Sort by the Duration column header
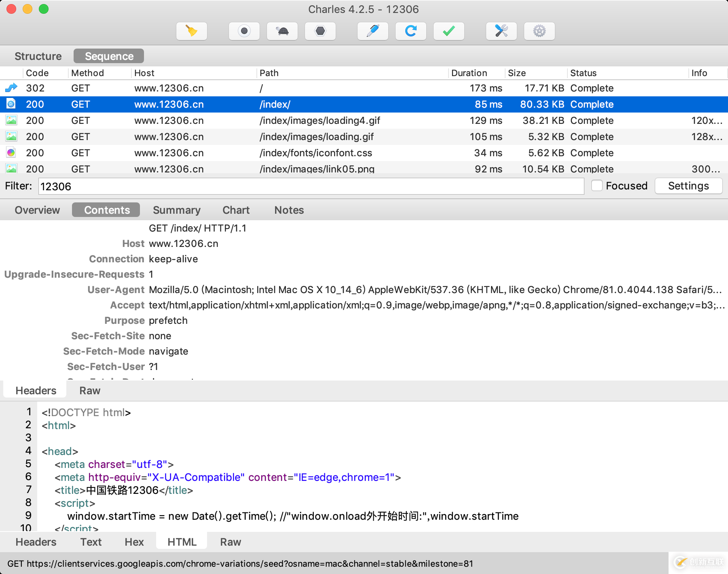 pyautogui.click(x=469, y=73)
